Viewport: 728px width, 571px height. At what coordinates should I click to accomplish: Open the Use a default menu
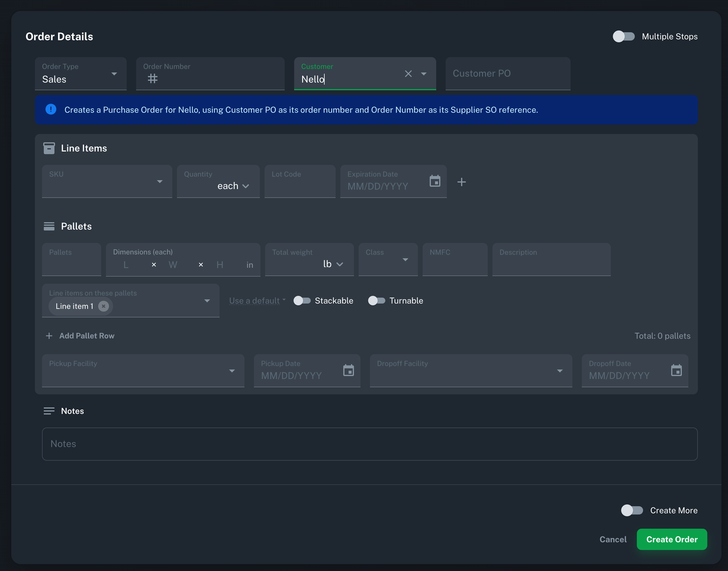257,301
